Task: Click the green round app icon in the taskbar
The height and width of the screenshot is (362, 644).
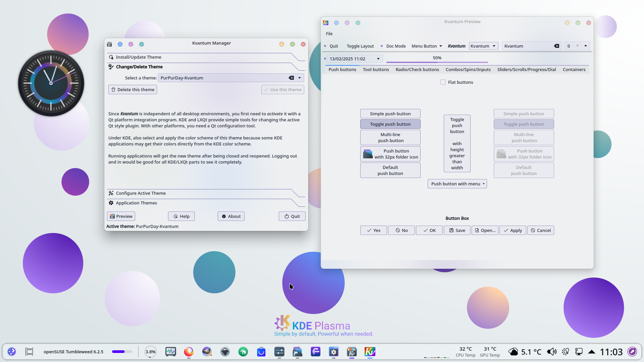Action: pyautogui.click(x=243, y=352)
